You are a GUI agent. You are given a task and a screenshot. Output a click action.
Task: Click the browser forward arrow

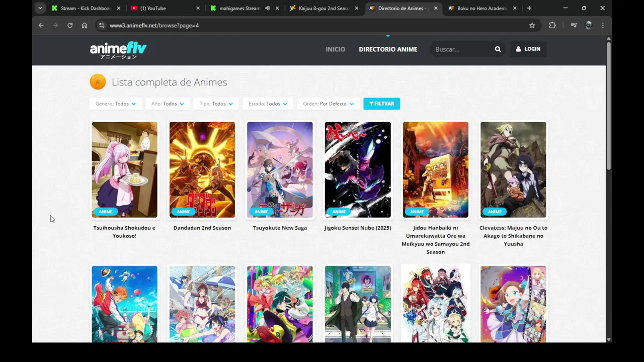point(55,25)
